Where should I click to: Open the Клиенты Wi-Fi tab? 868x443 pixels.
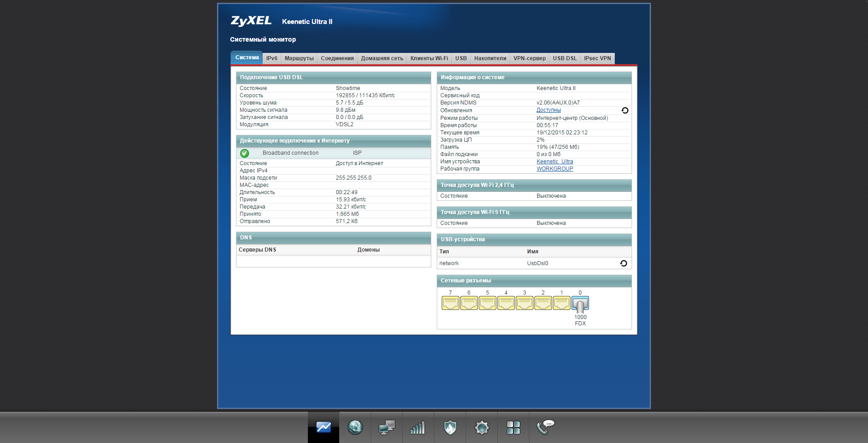coord(429,58)
